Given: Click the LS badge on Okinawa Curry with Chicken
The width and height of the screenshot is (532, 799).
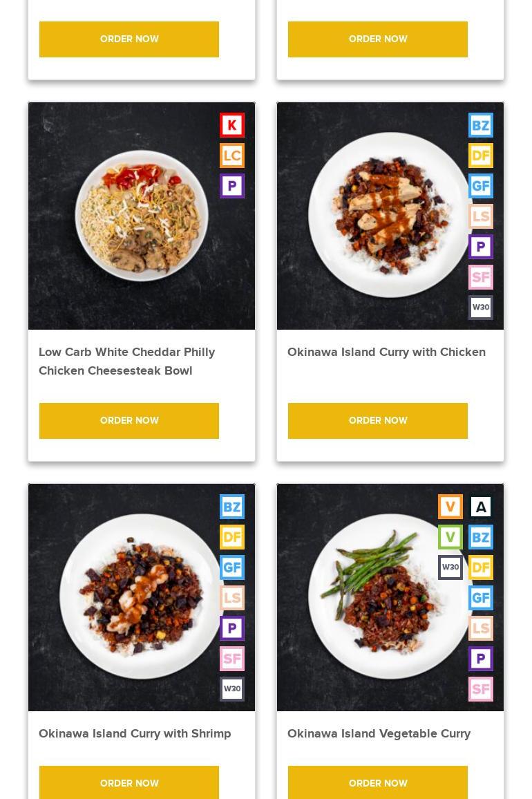Looking at the screenshot, I should 481,216.
